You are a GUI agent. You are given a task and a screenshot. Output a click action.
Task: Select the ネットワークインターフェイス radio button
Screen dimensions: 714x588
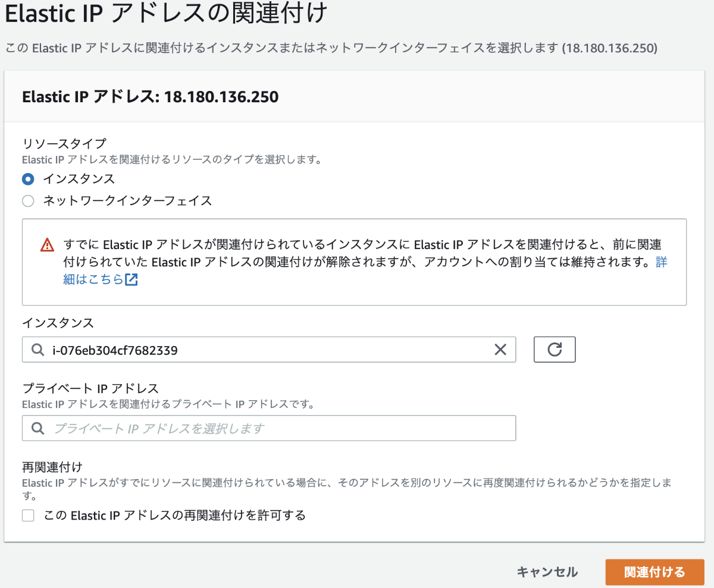click(x=28, y=201)
